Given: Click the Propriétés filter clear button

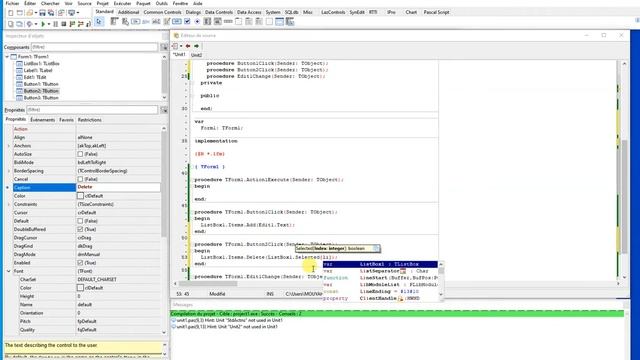Looking at the screenshot, I should (x=164, y=110).
